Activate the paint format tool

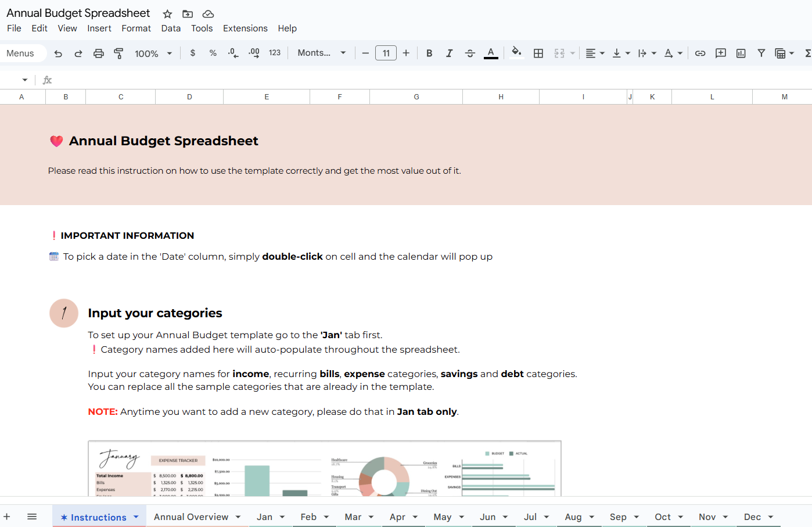(x=118, y=53)
